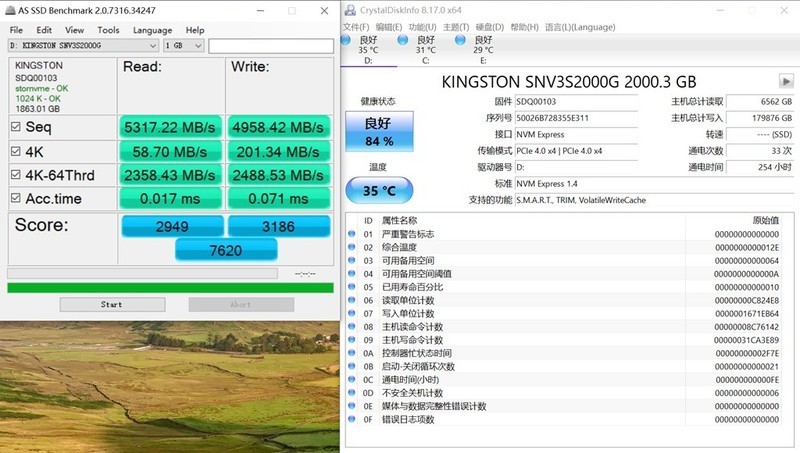Click status dot for attribute 0F 错误日志项数
This screenshot has height=453, width=800.
[352, 419]
